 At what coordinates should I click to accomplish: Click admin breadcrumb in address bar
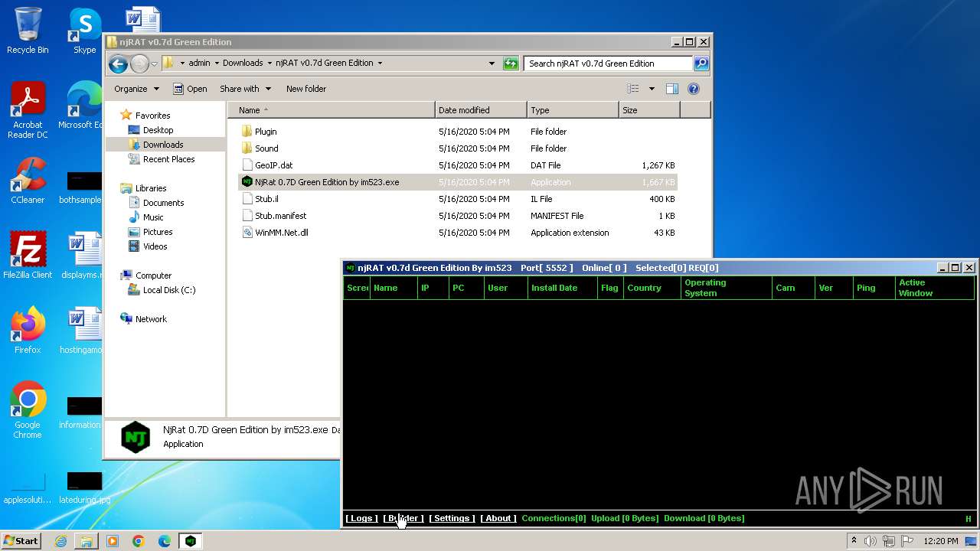[x=199, y=64]
